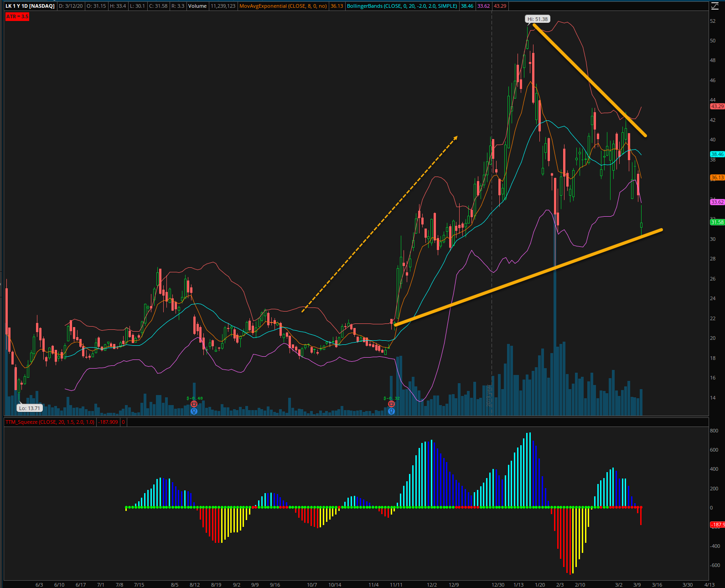Click the volume value 11,239,123
This screenshot has width=725, height=588.
pos(223,6)
